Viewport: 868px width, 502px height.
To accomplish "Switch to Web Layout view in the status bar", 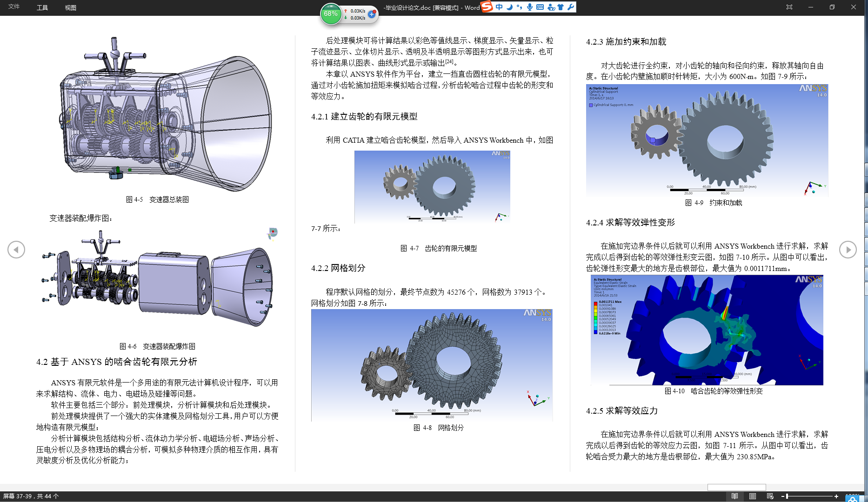I will point(770,496).
